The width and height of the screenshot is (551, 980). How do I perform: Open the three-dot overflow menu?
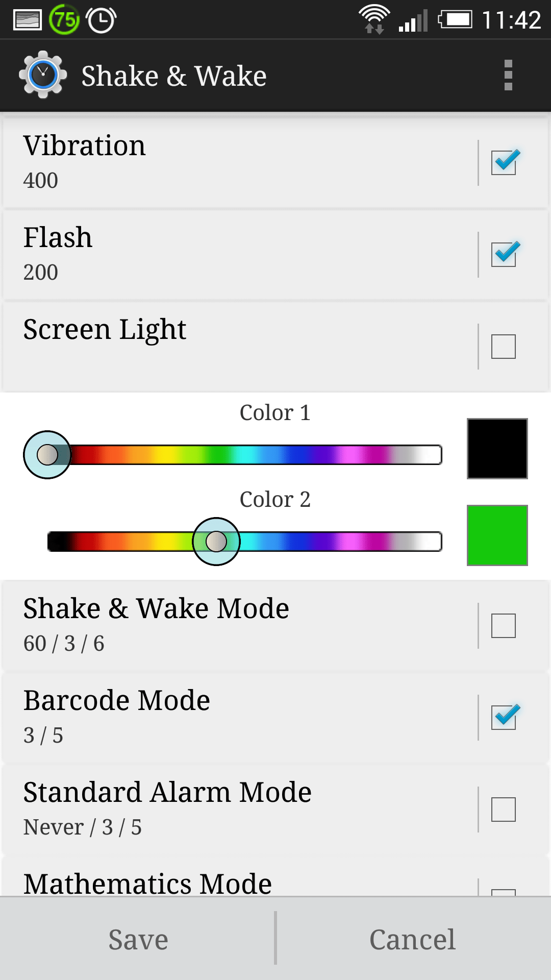(508, 76)
